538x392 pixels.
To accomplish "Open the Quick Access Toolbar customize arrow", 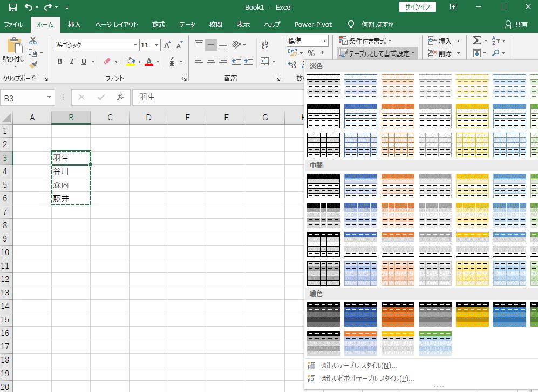I will point(67,7).
